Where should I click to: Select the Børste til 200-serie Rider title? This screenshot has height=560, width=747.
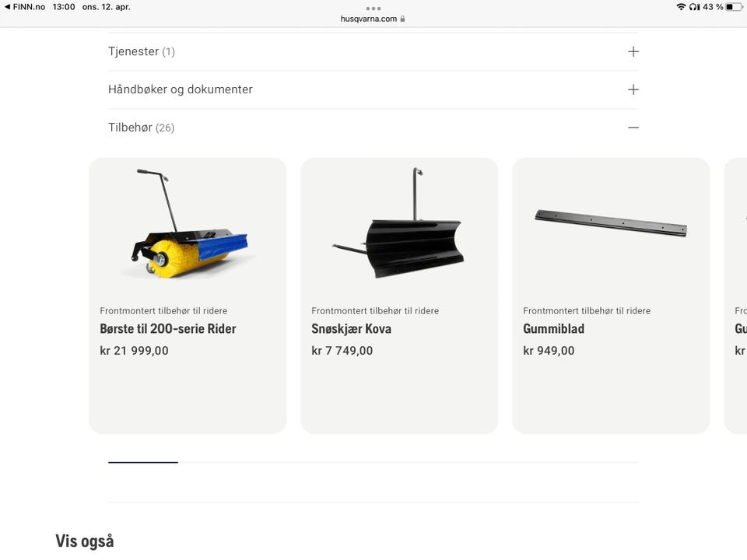click(168, 329)
